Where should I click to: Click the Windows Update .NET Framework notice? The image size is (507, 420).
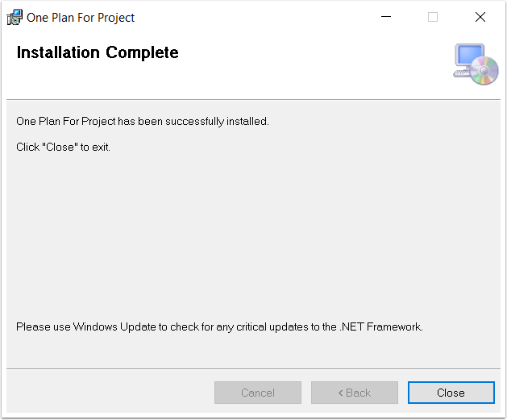click(x=219, y=326)
